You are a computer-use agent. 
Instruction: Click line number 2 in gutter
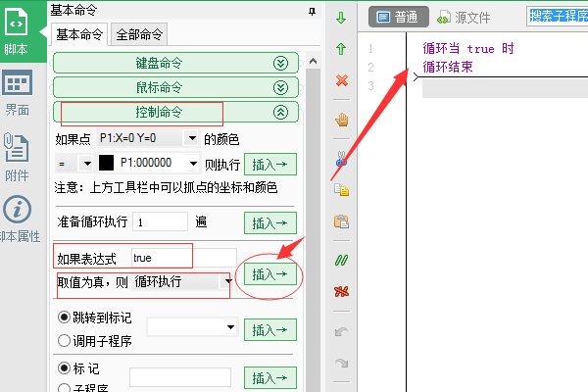click(x=370, y=68)
